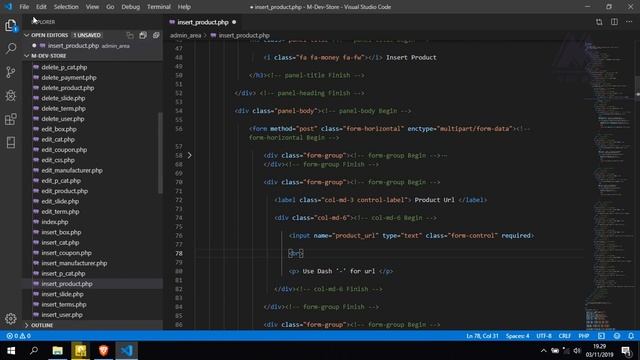Open Source Control view

11,72
